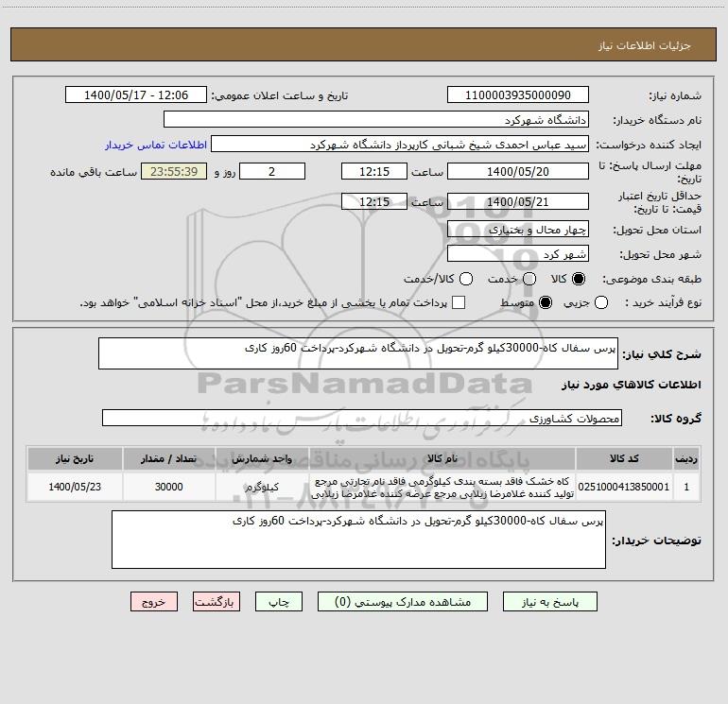Click the quantity cell 30000
This screenshot has height=704, width=728.
(x=169, y=487)
